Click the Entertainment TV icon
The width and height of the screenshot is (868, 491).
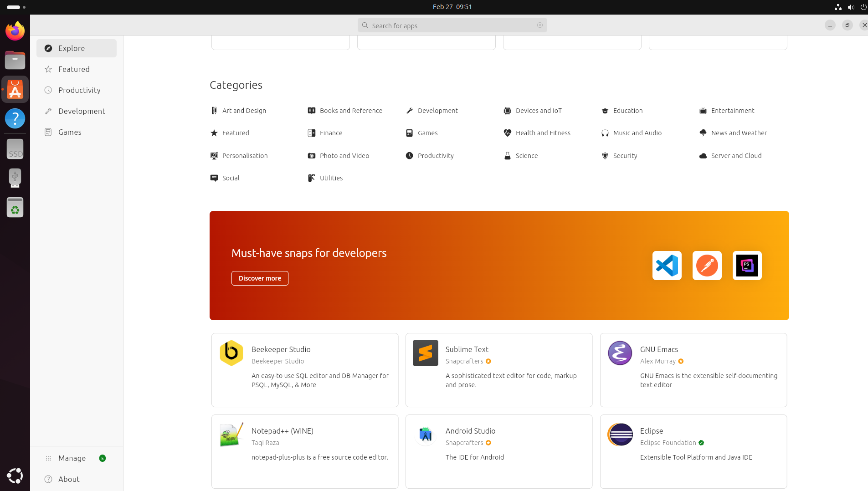[703, 111]
